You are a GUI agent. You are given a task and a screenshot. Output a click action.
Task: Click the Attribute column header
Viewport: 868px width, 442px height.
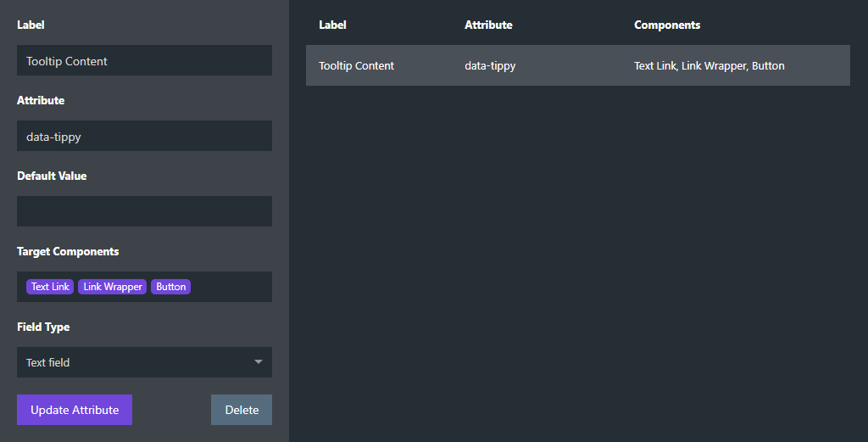click(488, 25)
